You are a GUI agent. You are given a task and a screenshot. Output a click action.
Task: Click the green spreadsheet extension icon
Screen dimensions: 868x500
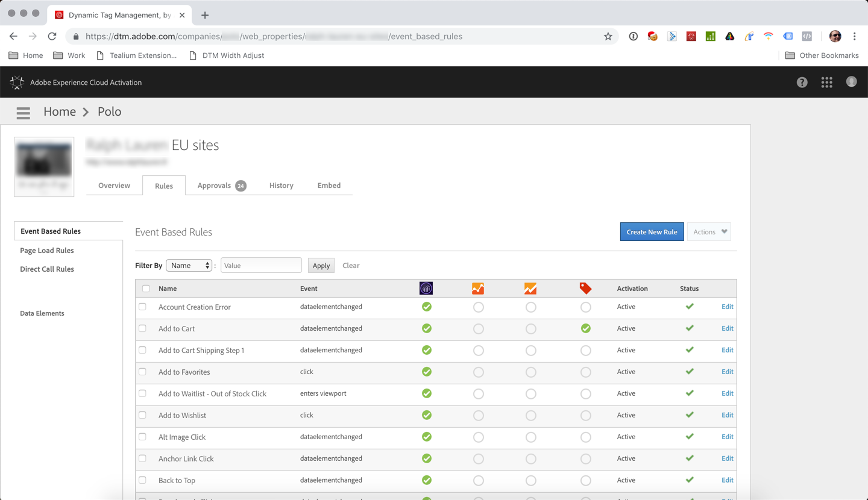coord(711,36)
